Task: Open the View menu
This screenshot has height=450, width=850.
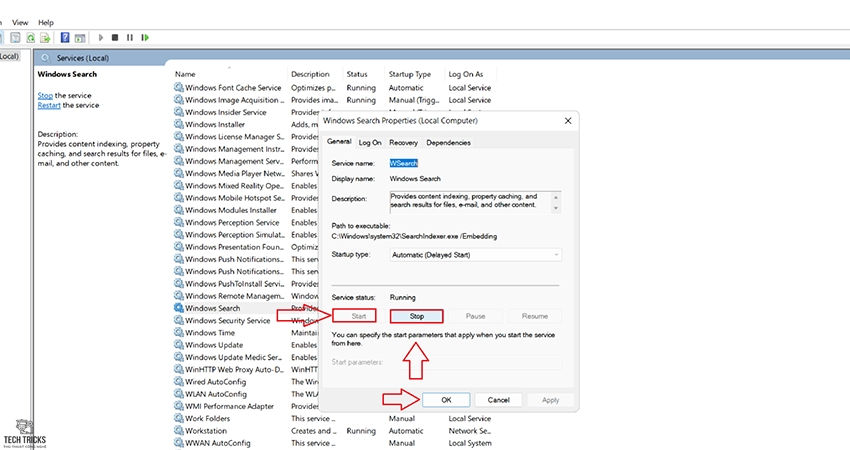Action: 20,22
